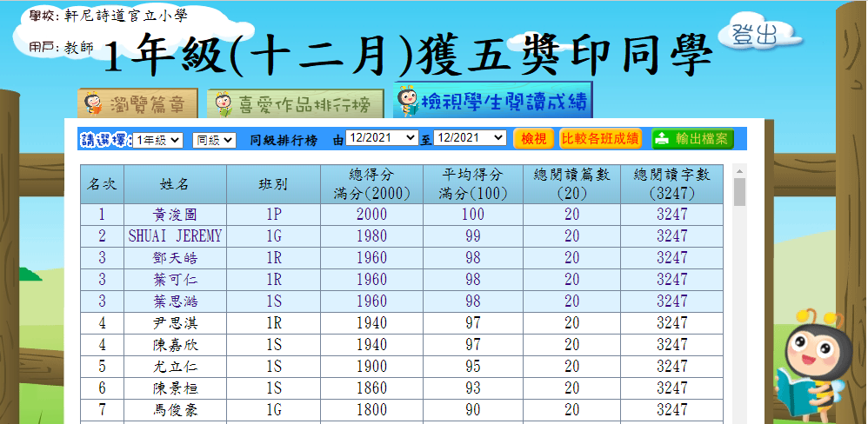
Task: Click the page title 1年級(十二月)獲五獎印同學
Action: pyautogui.click(x=407, y=56)
